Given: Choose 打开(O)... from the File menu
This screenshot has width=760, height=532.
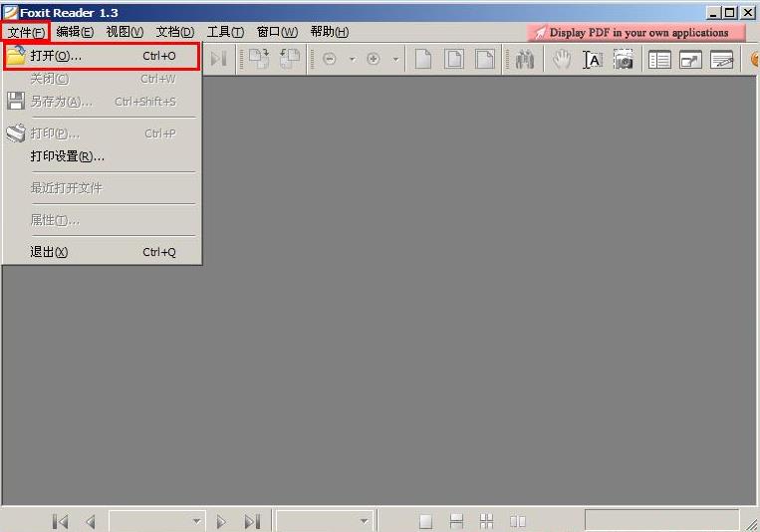Looking at the screenshot, I should pos(102,56).
